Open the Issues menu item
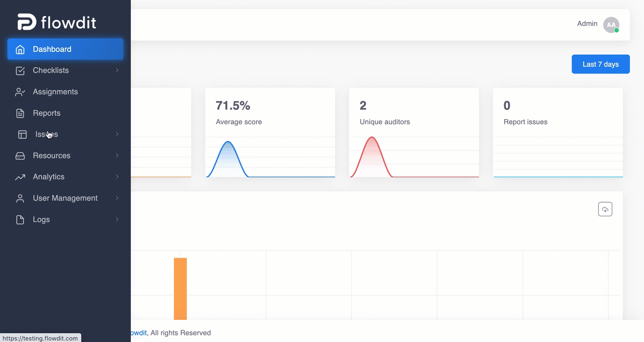This screenshot has width=644, height=342. [x=65, y=134]
